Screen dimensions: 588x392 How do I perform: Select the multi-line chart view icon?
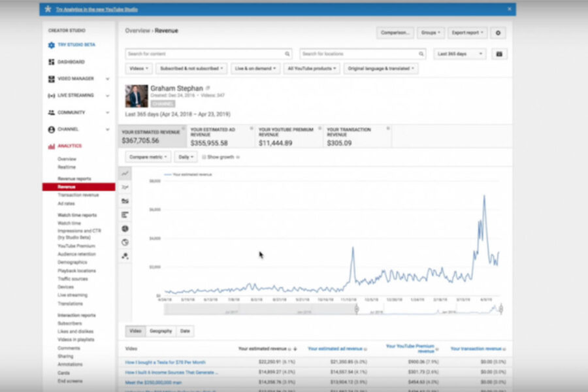pos(125,188)
